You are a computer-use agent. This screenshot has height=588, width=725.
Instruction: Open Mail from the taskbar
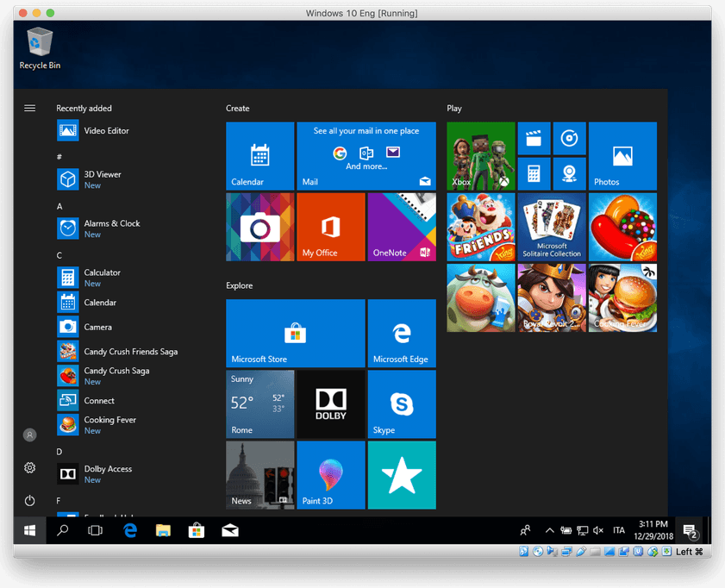230,530
